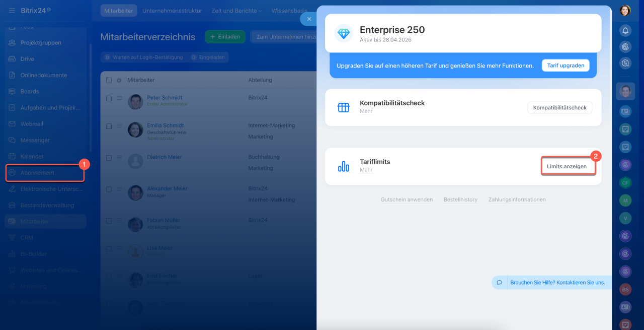Check the box for Emil Fischer
Viewport: 644px width, 330px height.
tap(109, 277)
